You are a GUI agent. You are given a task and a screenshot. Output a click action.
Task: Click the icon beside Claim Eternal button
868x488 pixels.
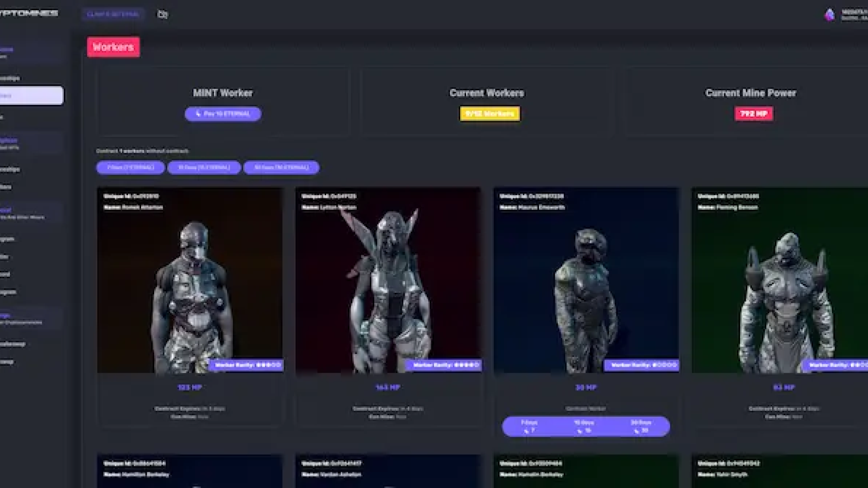(x=162, y=14)
